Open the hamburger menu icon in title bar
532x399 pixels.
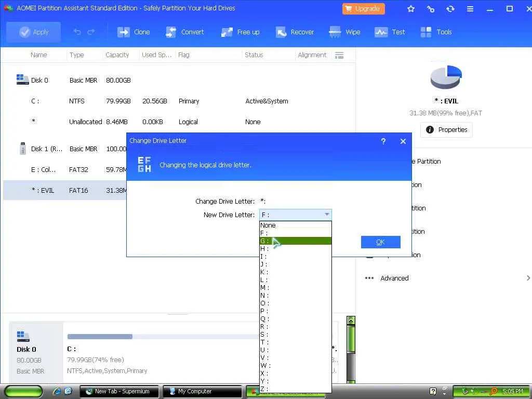coord(470,9)
